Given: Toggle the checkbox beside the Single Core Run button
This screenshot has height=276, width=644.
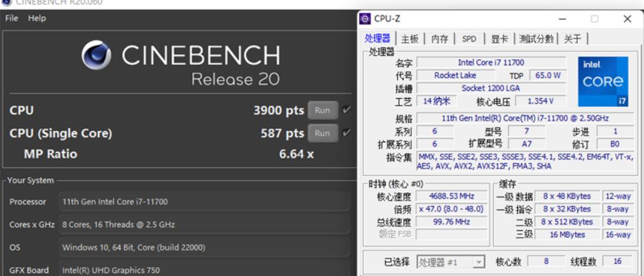Looking at the screenshot, I should coord(347,133).
